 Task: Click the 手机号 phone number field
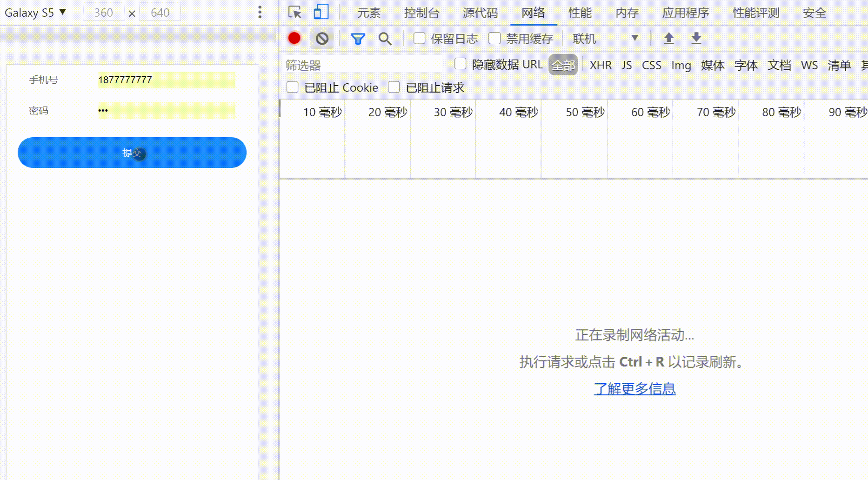coord(166,80)
